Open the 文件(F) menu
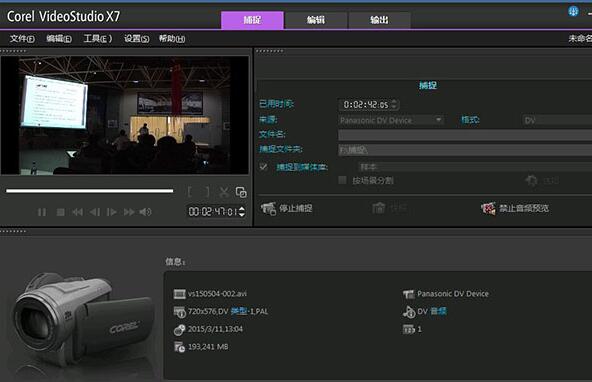 22,39
